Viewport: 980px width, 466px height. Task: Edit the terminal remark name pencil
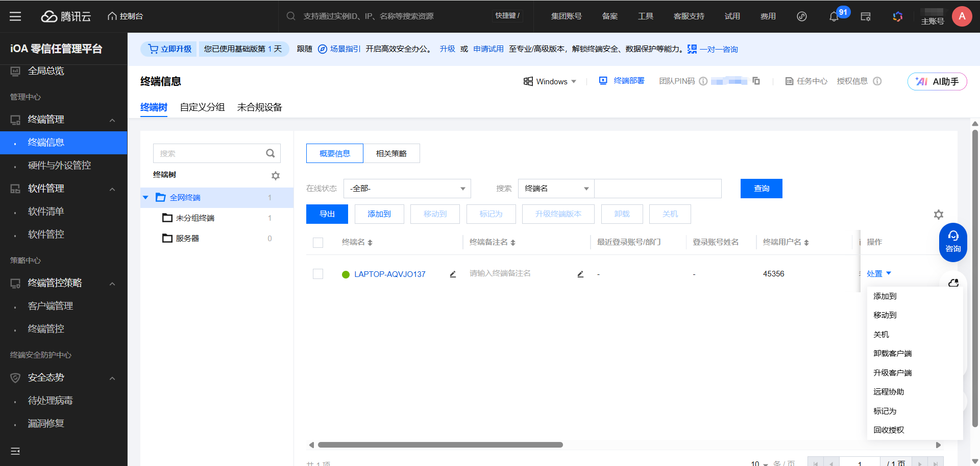pos(580,274)
